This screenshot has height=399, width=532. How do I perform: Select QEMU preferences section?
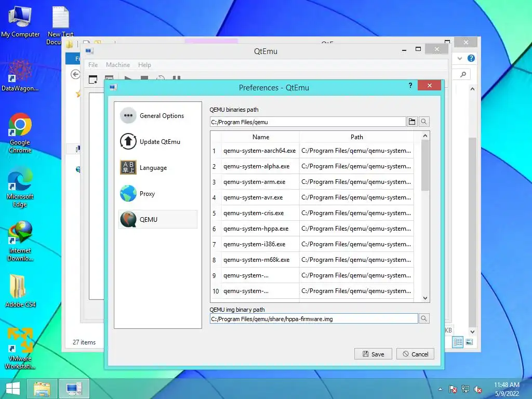[158, 220]
